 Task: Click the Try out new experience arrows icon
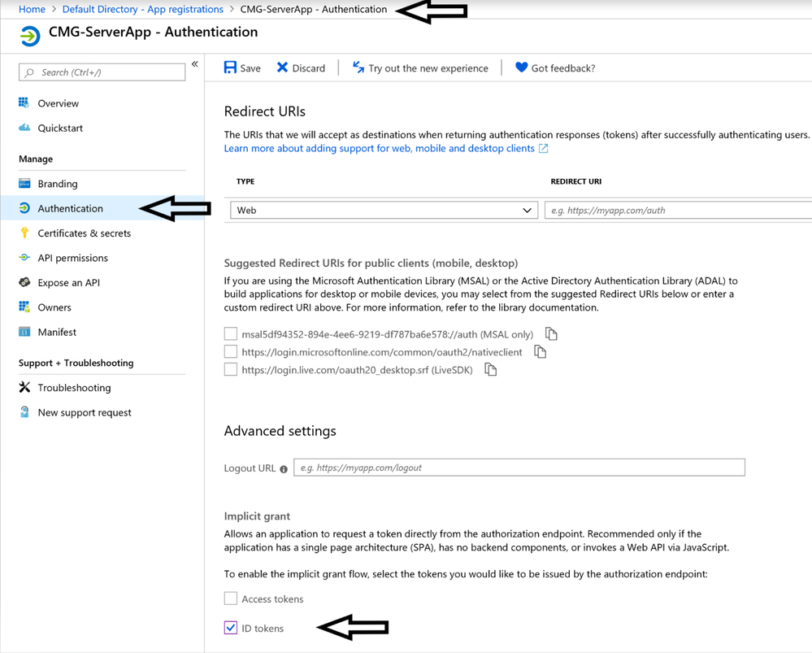coord(358,67)
